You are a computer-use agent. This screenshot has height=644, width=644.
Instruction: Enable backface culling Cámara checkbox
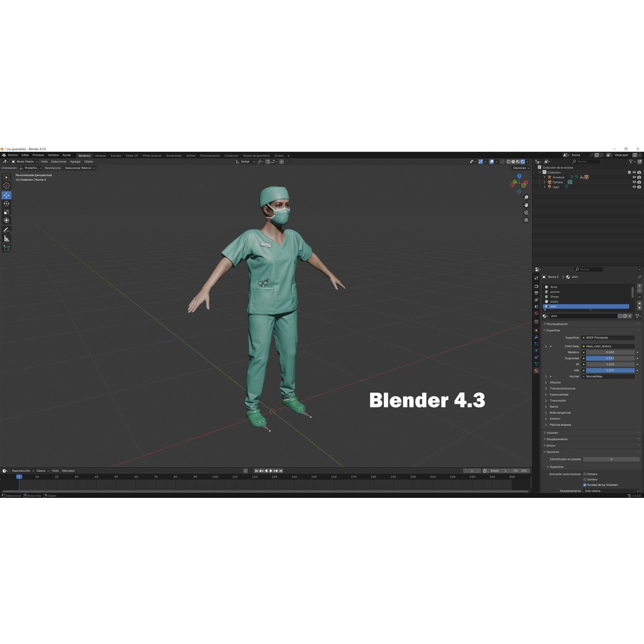585,474
